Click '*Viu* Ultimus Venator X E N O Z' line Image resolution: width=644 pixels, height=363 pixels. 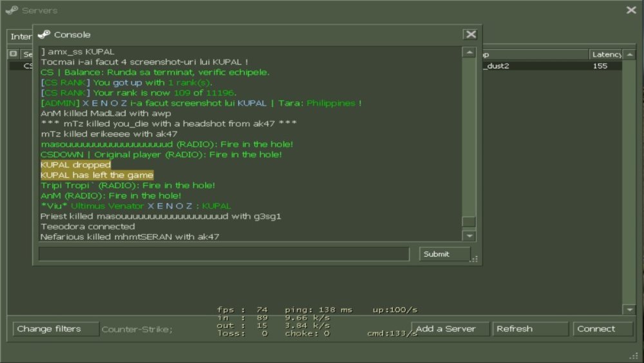pyautogui.click(x=136, y=206)
